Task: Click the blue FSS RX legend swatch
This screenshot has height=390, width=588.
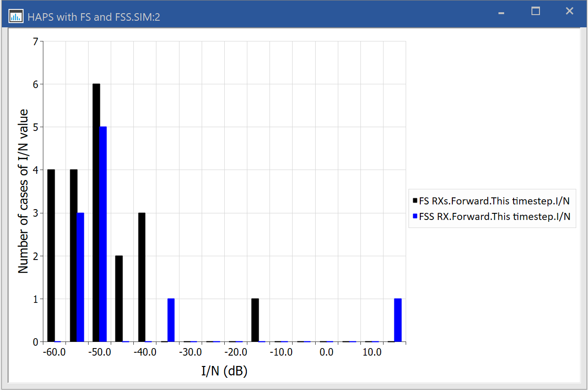Action: pyautogui.click(x=415, y=216)
